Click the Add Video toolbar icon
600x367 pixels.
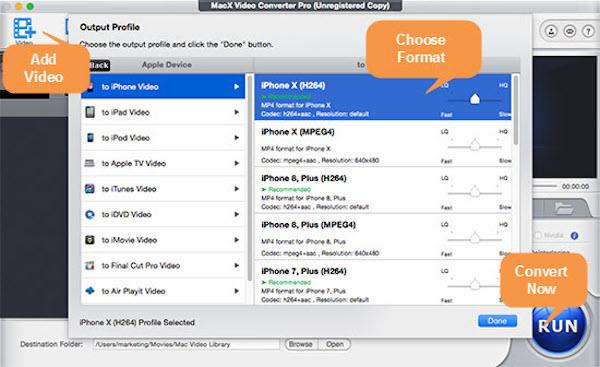pyautogui.click(x=24, y=28)
